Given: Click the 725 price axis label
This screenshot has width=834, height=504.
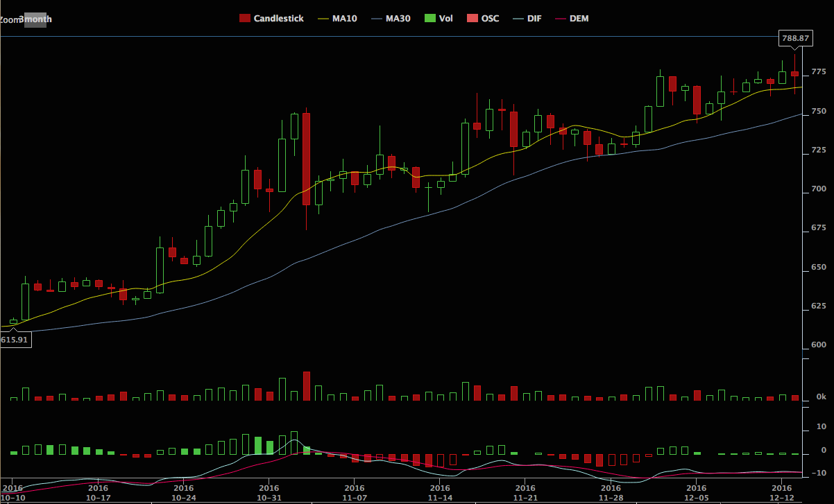Looking at the screenshot, I should (818, 150).
